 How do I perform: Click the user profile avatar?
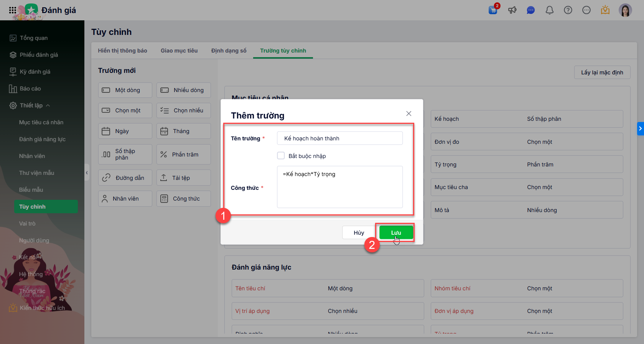625,10
